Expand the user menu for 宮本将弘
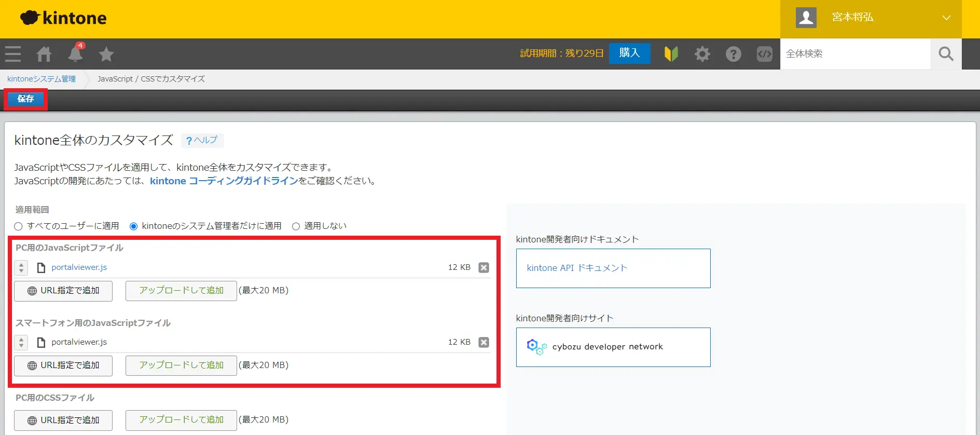This screenshot has width=980, height=435. tap(946, 18)
